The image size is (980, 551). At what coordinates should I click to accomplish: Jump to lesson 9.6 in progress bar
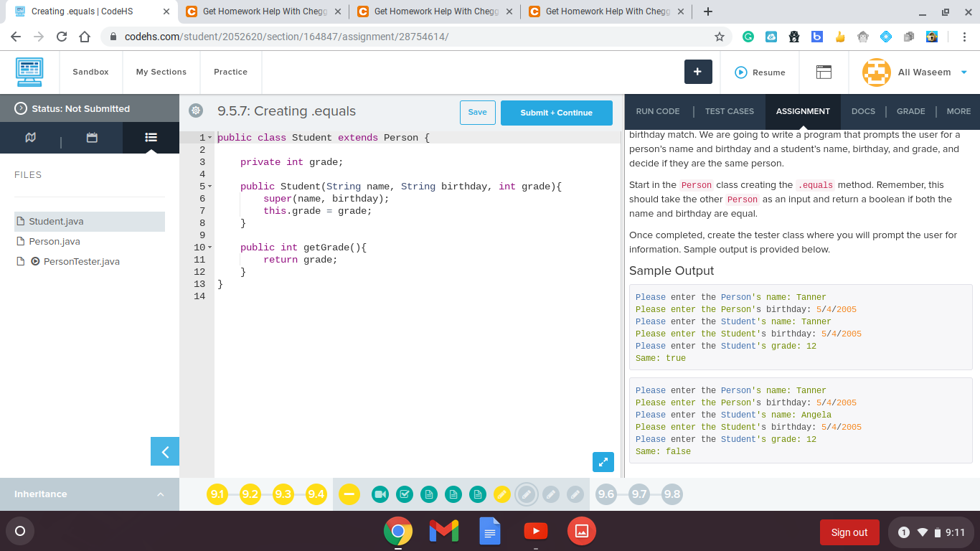tap(606, 494)
